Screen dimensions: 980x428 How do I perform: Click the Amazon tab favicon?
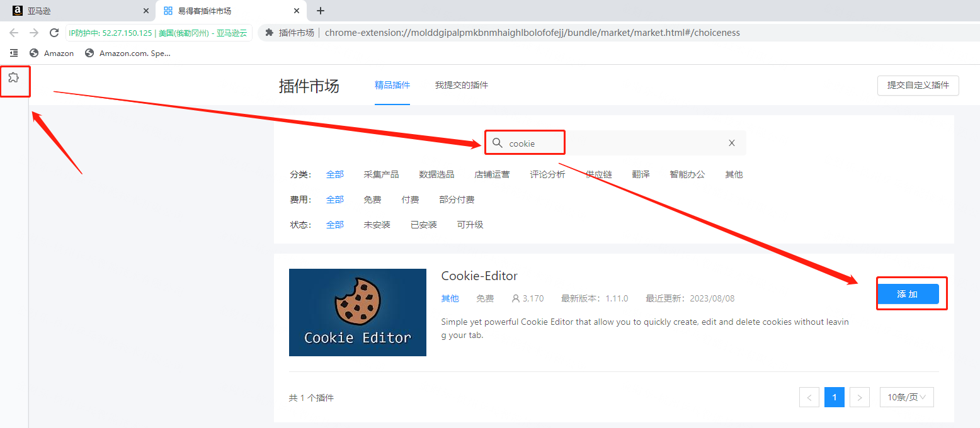click(x=18, y=11)
